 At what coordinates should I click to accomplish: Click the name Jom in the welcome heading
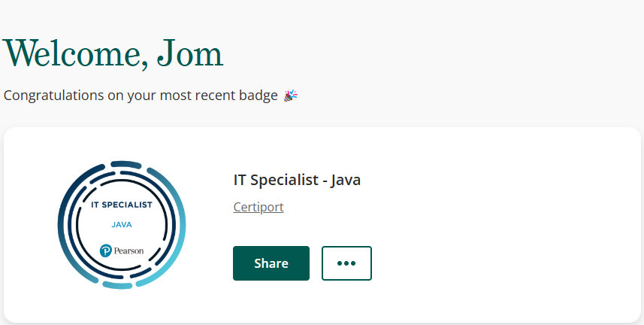point(190,54)
